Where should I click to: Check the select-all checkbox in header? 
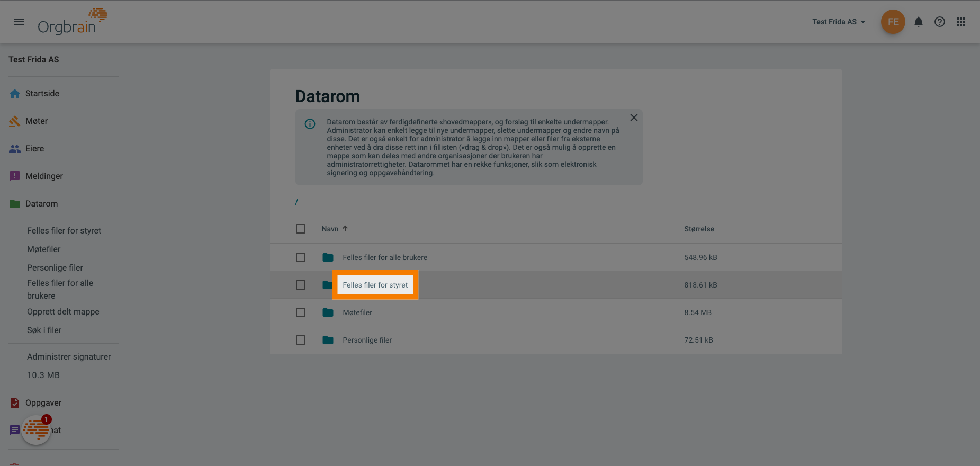pos(301,229)
